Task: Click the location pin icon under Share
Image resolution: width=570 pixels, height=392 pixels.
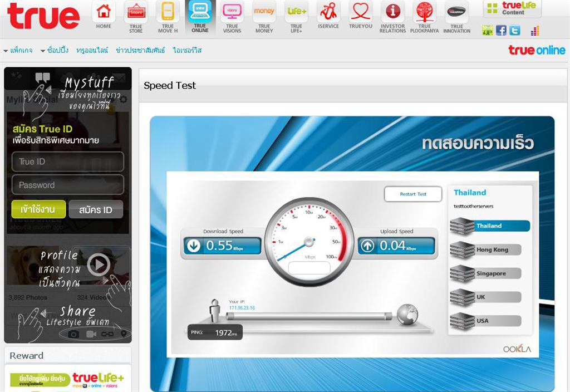Action: pos(124,334)
